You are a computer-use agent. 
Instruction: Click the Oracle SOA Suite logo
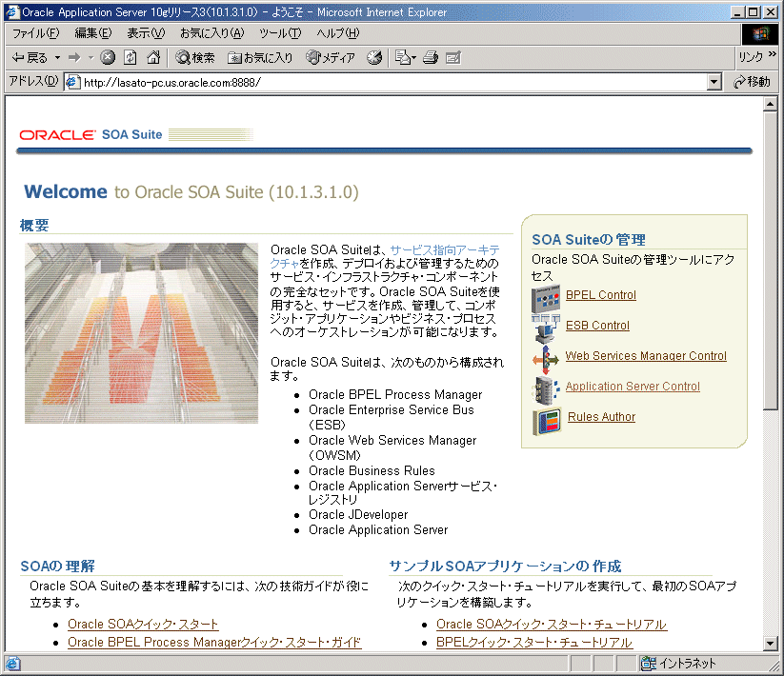90,135
